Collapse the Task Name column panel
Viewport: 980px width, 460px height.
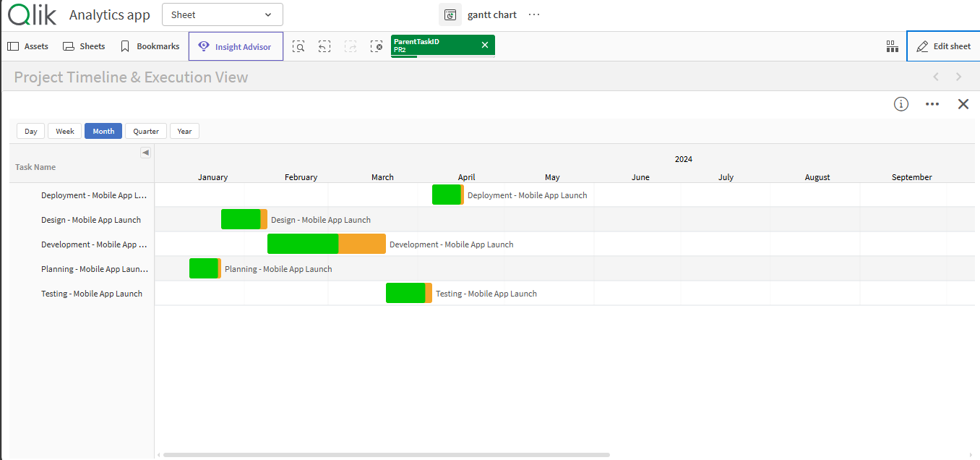click(x=145, y=153)
